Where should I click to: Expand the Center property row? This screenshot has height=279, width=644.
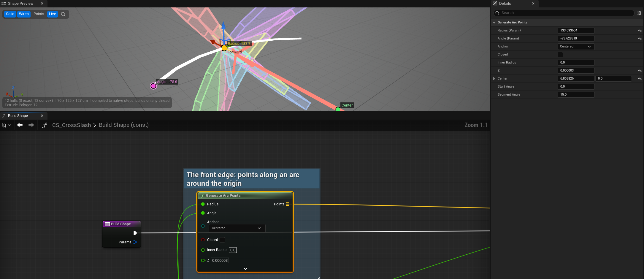click(x=494, y=79)
